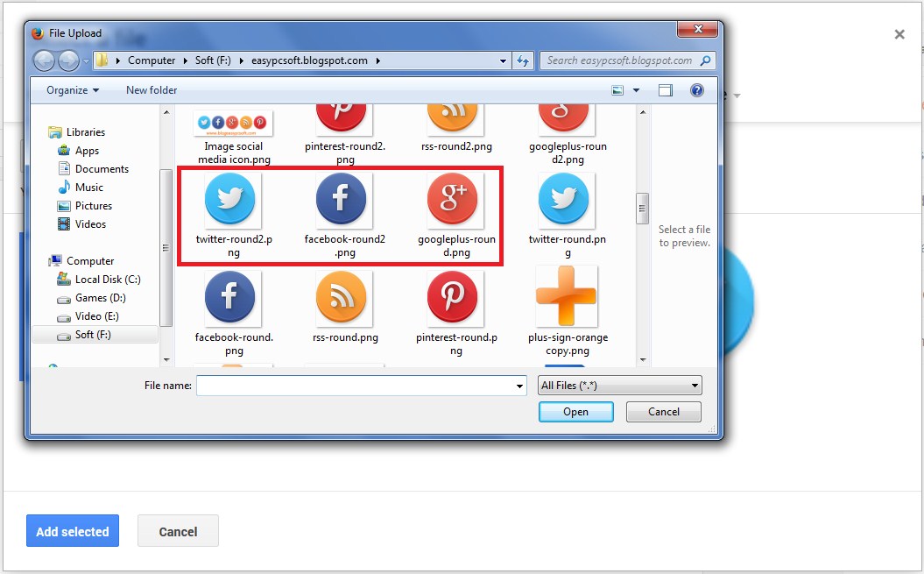This screenshot has width=924, height=574.
Task: Click navigation pane scroll up arrow
Action: [x=166, y=111]
